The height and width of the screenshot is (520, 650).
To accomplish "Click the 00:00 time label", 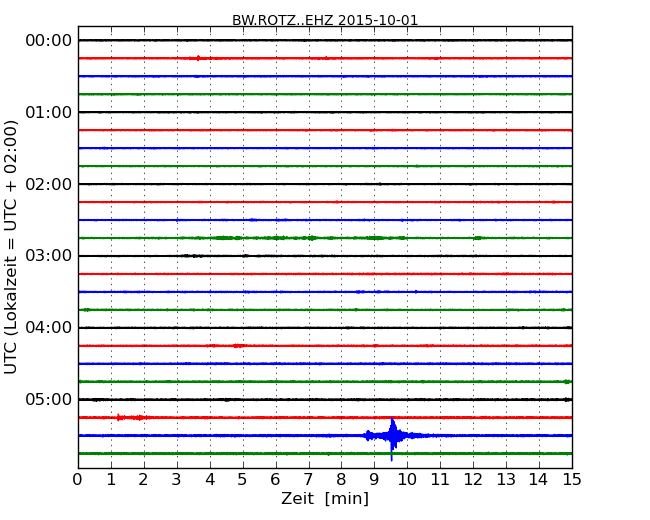I will click(49, 41).
